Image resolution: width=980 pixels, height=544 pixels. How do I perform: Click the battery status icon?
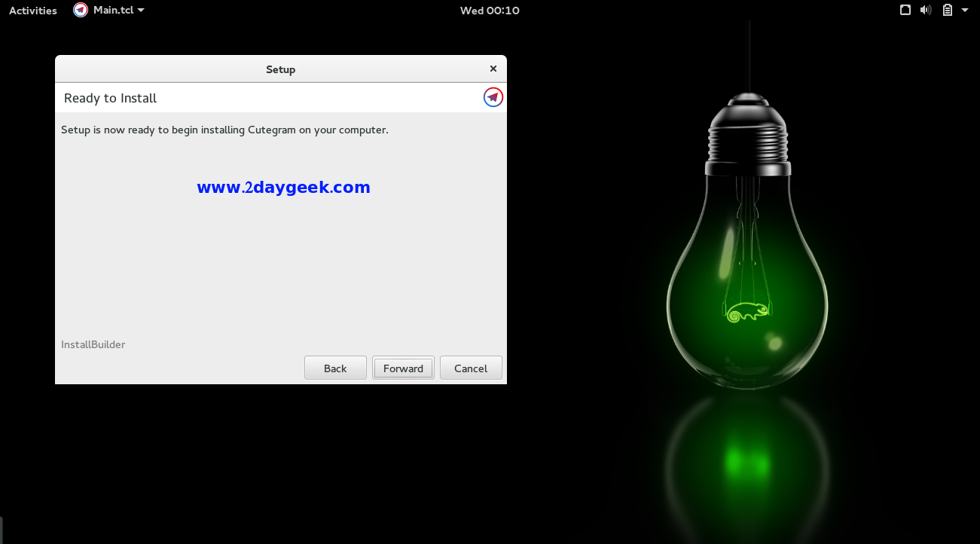(x=947, y=11)
